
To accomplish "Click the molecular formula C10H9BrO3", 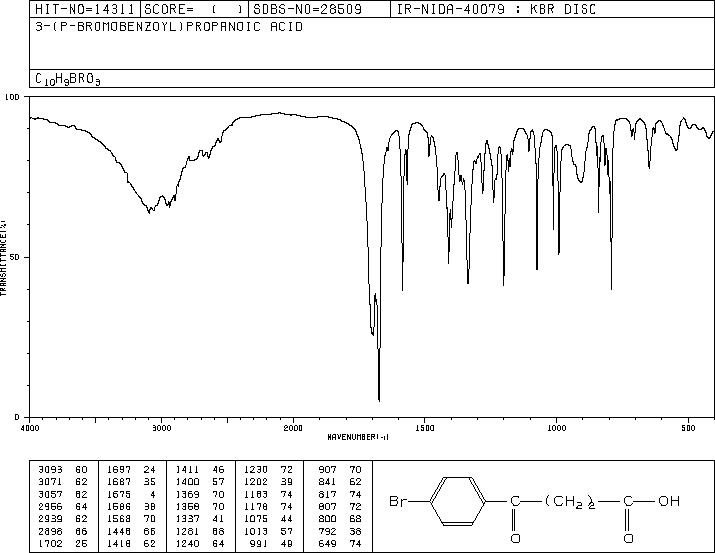I will [67, 79].
